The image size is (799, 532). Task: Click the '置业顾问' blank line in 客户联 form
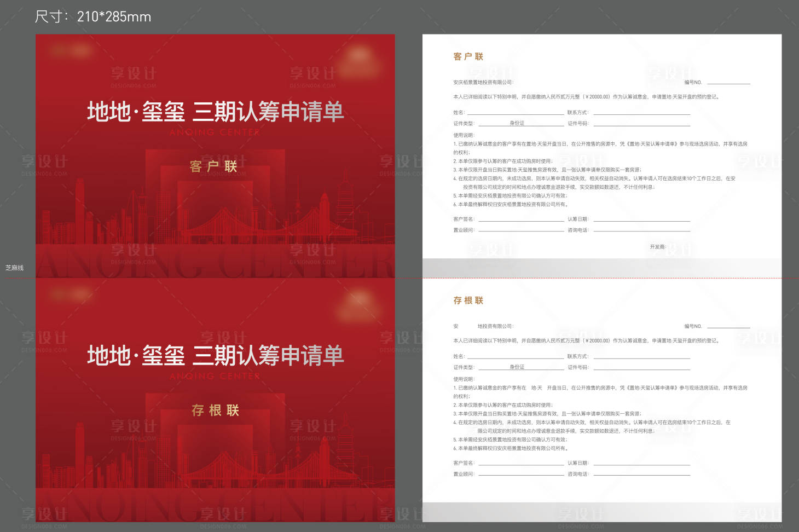521,232
